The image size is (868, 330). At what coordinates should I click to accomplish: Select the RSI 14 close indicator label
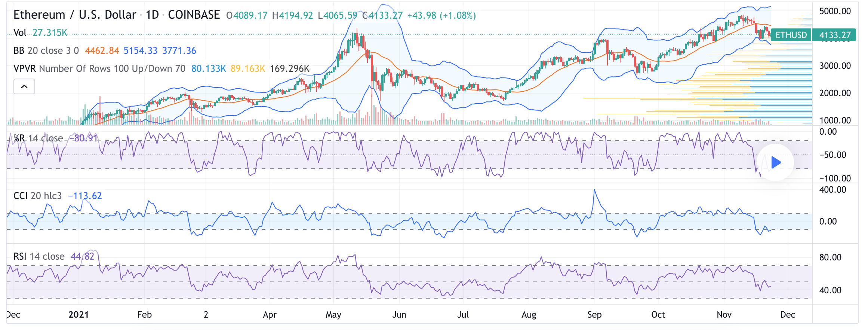pos(39,257)
